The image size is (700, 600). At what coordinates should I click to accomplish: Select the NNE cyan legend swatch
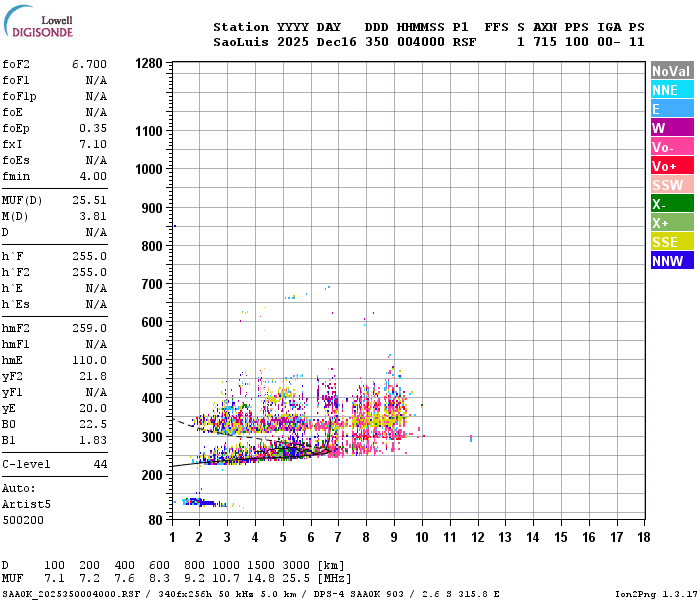[672, 90]
